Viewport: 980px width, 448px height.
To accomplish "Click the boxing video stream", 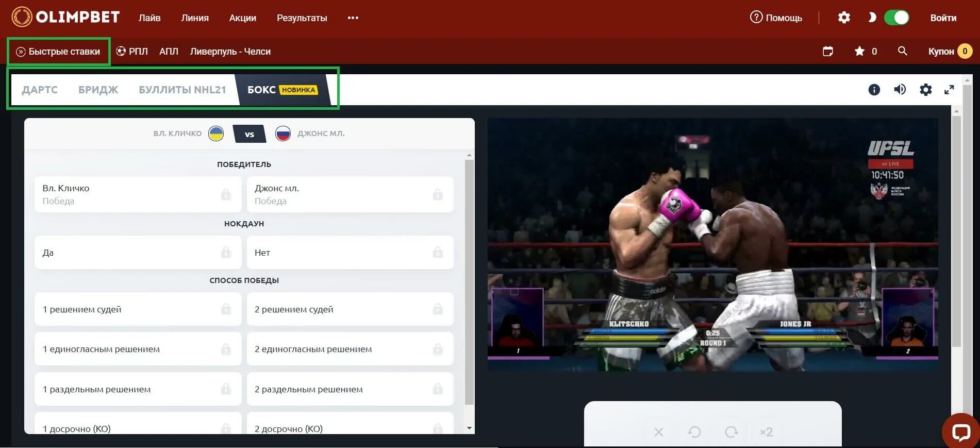I will pyautogui.click(x=713, y=245).
